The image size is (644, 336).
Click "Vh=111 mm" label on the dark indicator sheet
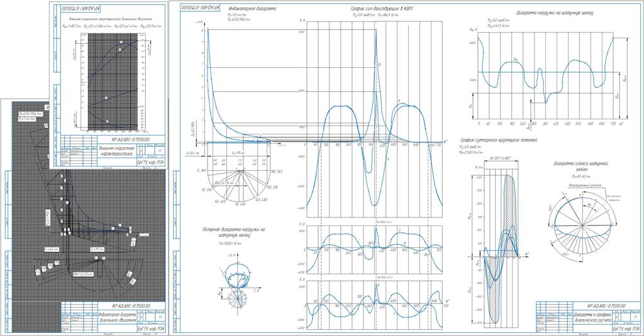[97, 249]
